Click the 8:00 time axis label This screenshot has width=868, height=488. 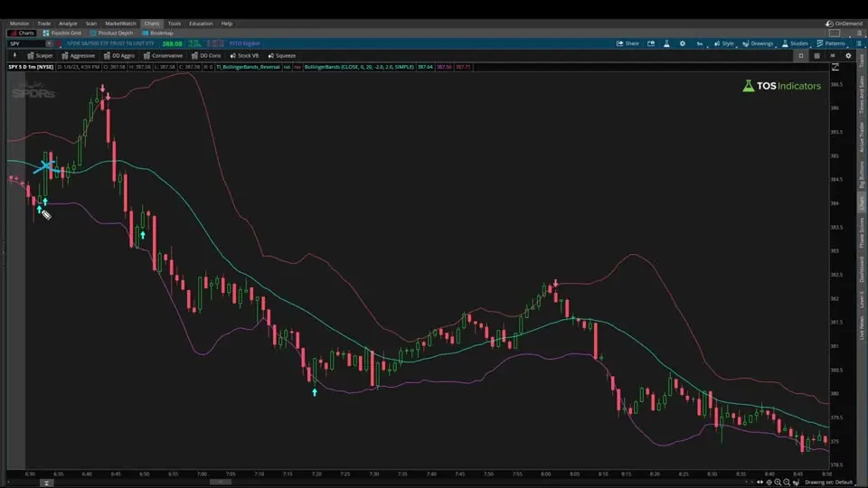pos(546,474)
